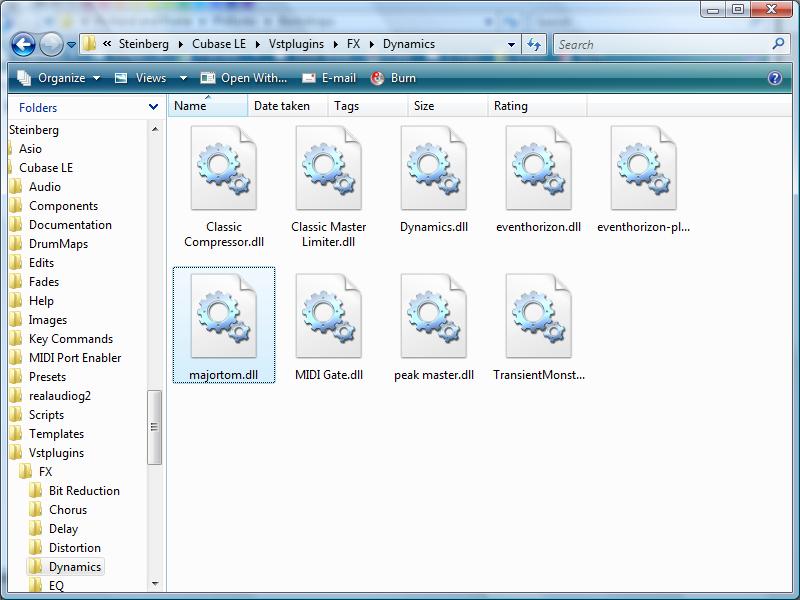
Task: Expand the arrow after FX in breadcrumb
Action: (371, 44)
